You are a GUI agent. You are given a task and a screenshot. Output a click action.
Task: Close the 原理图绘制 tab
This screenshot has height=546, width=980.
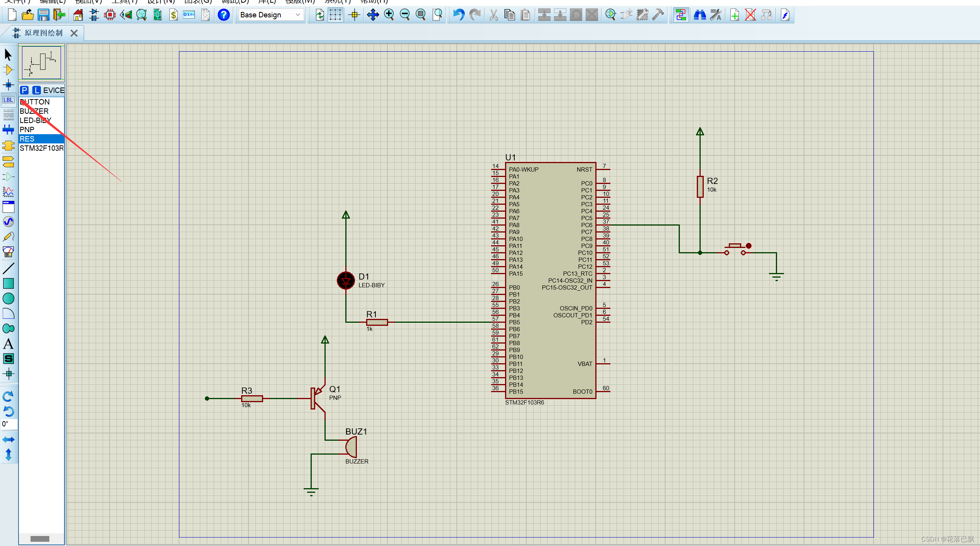point(74,34)
